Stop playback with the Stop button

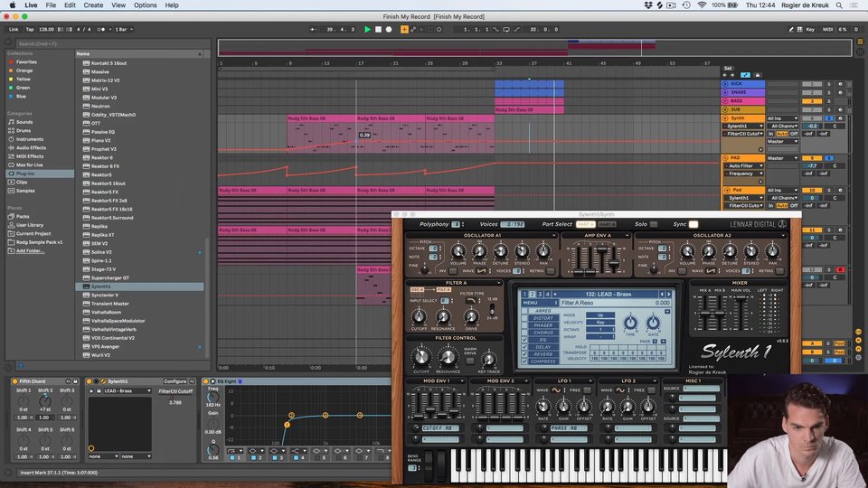(378, 29)
